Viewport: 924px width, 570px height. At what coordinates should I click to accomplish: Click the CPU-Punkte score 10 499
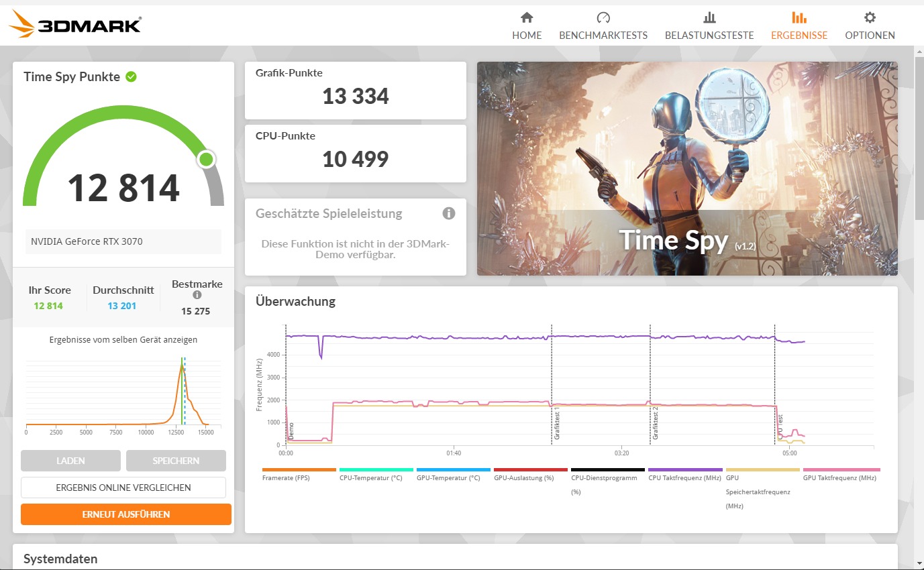(356, 160)
